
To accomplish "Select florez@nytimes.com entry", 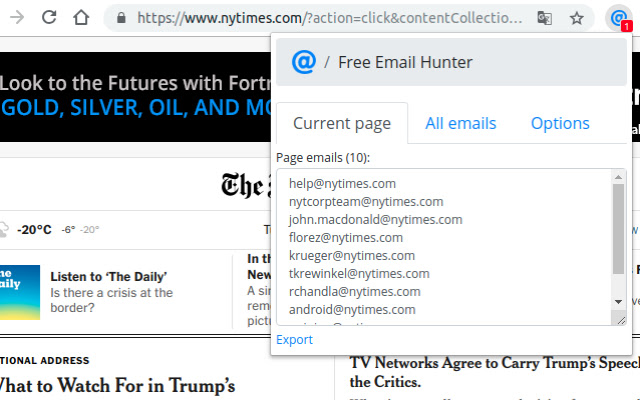I will [x=346, y=238].
